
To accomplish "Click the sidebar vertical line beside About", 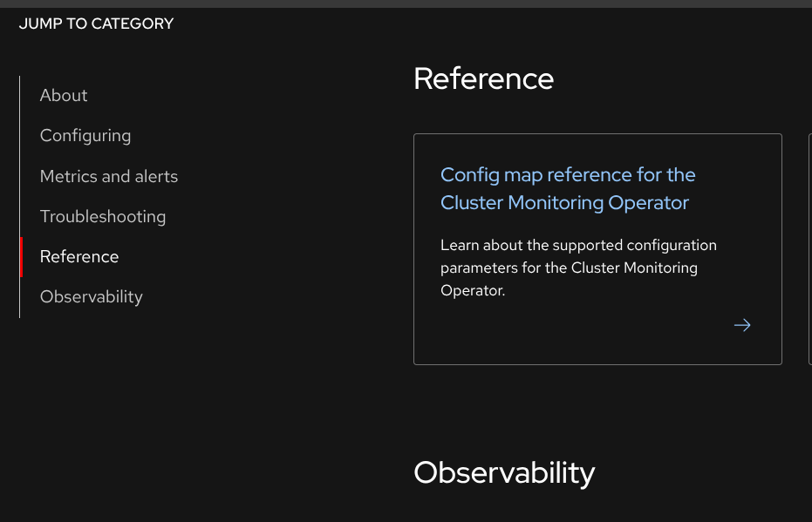I will tap(20, 95).
